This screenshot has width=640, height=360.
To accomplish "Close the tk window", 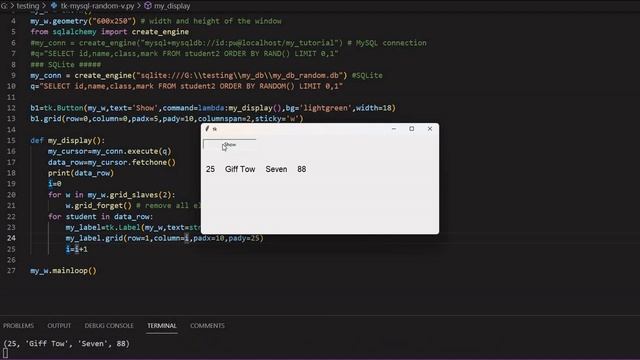I will click(x=430, y=129).
